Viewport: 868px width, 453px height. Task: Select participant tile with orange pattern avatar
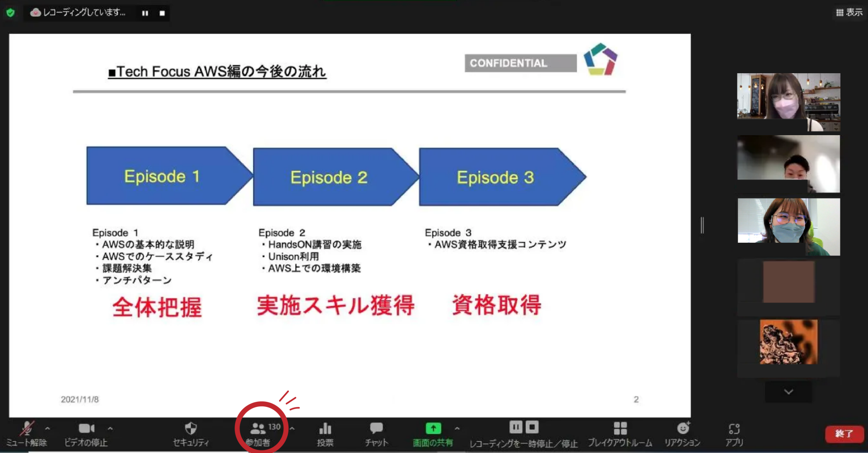coord(788,348)
